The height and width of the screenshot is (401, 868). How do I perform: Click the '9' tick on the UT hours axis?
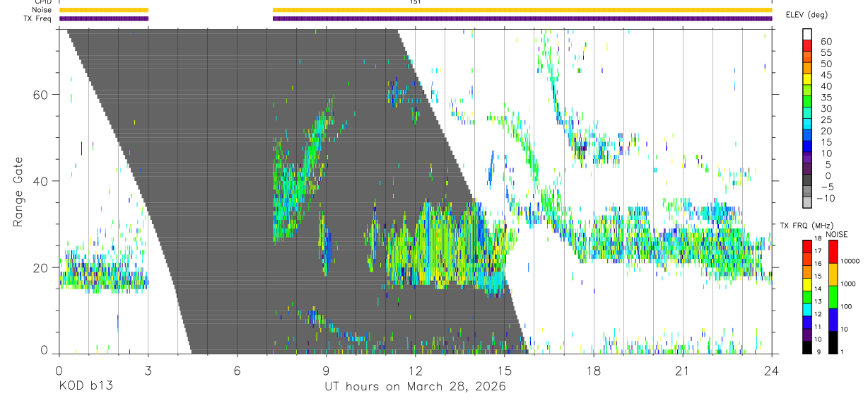[x=326, y=370]
